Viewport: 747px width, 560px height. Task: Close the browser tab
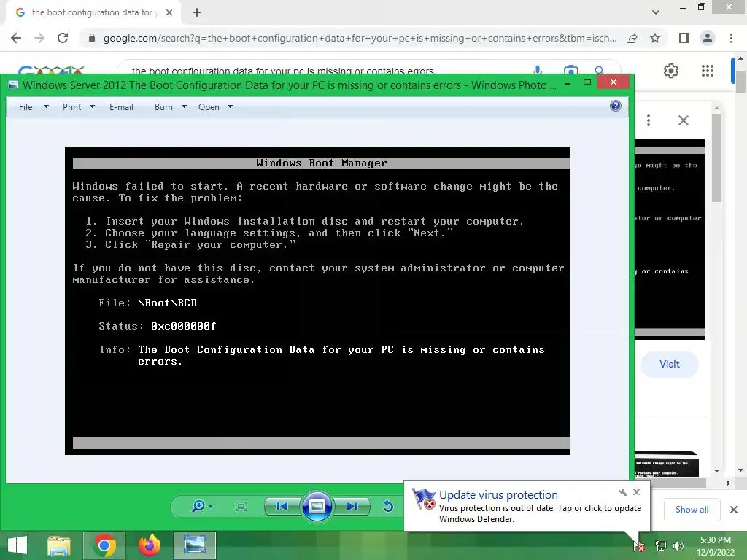[x=169, y=12]
